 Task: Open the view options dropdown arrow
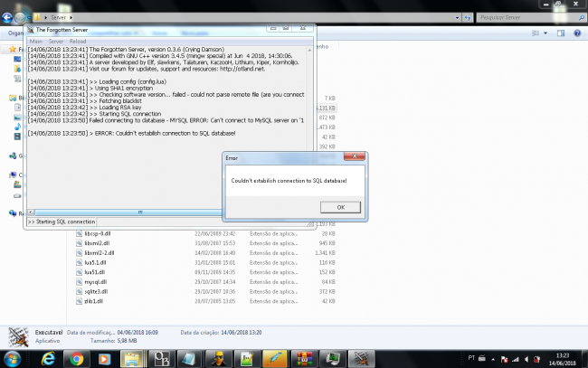pyautogui.click(x=545, y=33)
